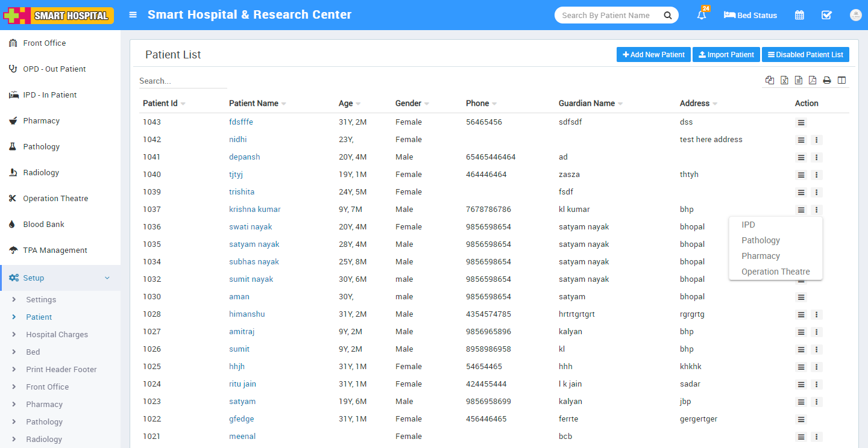Screen dimensions: 868x448
Task: Select Pathology from the popup menu
Action: (x=761, y=240)
